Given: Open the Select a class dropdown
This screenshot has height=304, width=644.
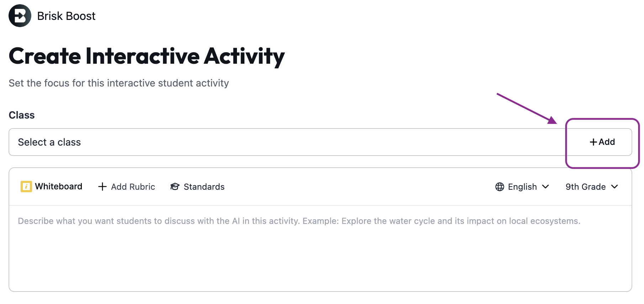Looking at the screenshot, I should pos(249,142).
